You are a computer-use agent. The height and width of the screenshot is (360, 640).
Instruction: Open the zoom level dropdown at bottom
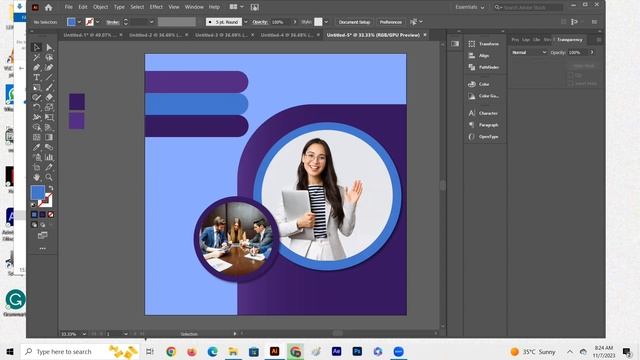tap(84, 334)
